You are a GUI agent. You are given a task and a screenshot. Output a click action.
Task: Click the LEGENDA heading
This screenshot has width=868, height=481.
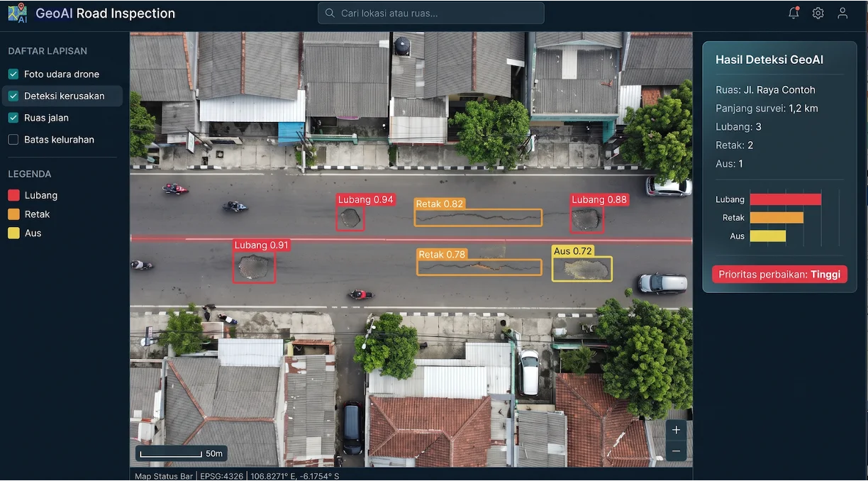click(30, 174)
